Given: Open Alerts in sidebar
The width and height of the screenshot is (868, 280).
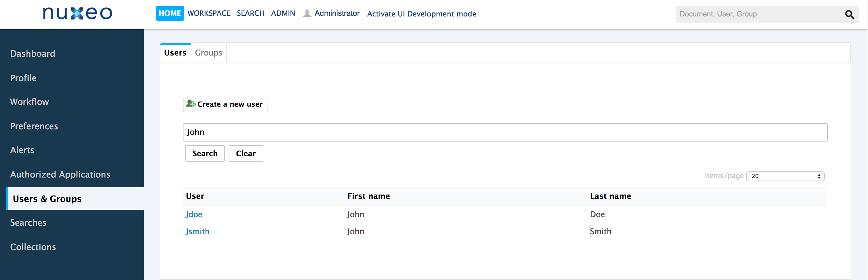Looking at the screenshot, I should (22, 150).
